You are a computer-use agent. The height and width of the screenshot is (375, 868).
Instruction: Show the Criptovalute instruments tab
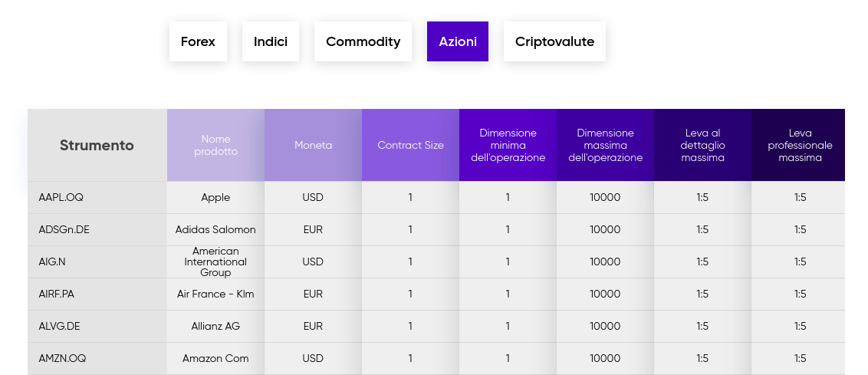(x=554, y=41)
